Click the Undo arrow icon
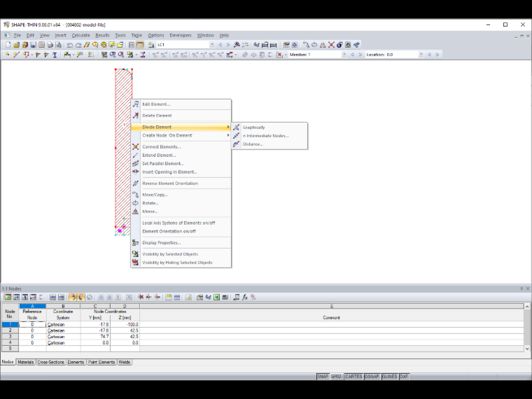This screenshot has width=532, height=399. (70, 45)
